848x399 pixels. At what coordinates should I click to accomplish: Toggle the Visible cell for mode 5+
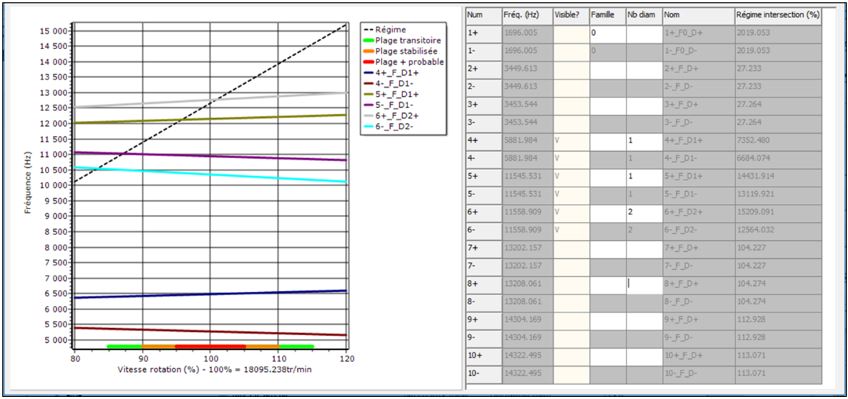tap(571, 176)
